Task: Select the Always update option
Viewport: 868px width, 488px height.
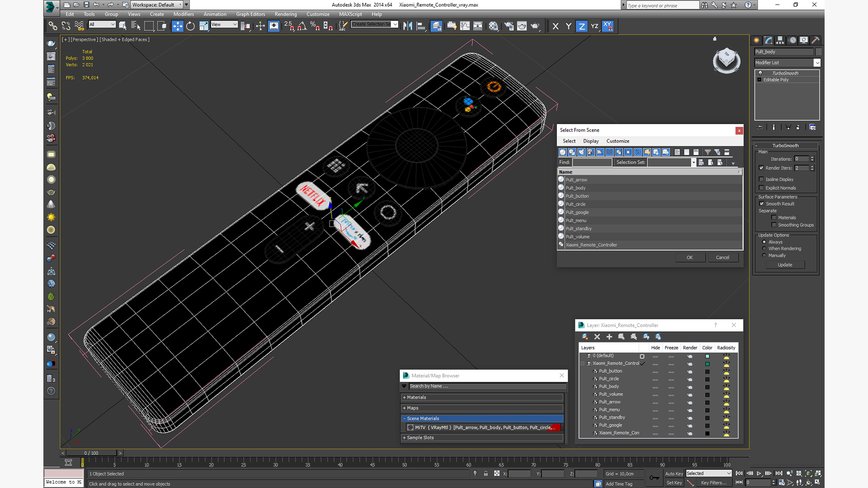Action: [x=764, y=242]
